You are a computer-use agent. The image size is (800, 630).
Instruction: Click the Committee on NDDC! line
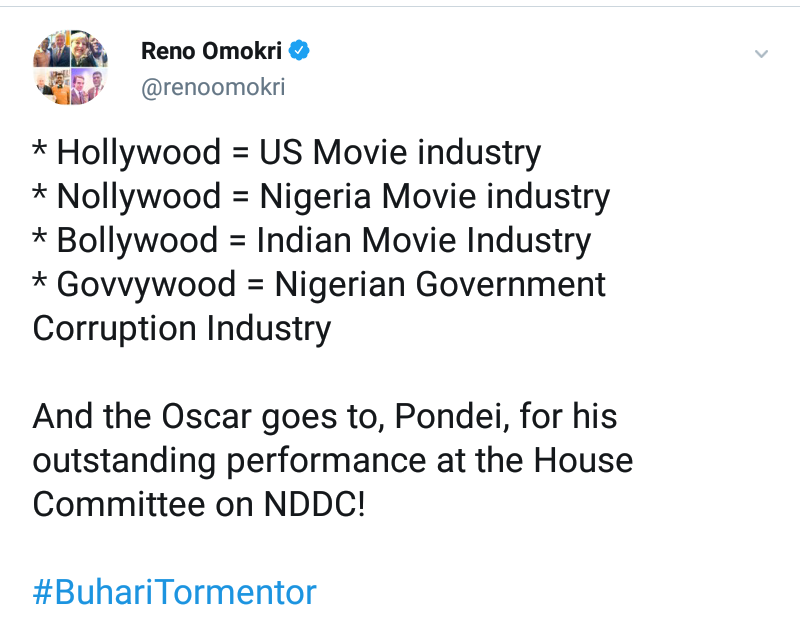(x=199, y=504)
